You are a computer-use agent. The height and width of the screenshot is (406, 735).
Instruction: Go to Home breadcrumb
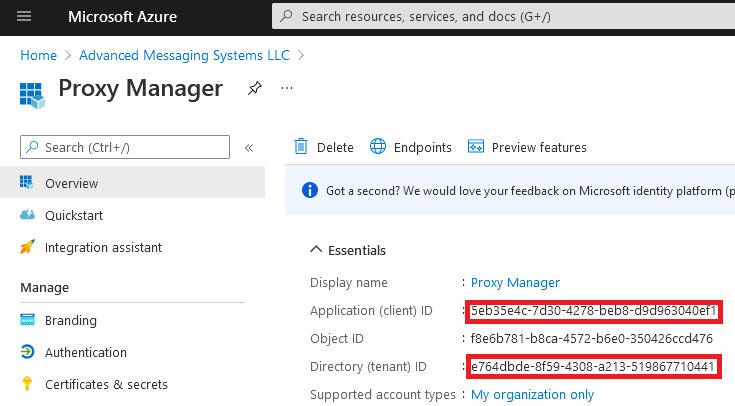pyautogui.click(x=38, y=55)
